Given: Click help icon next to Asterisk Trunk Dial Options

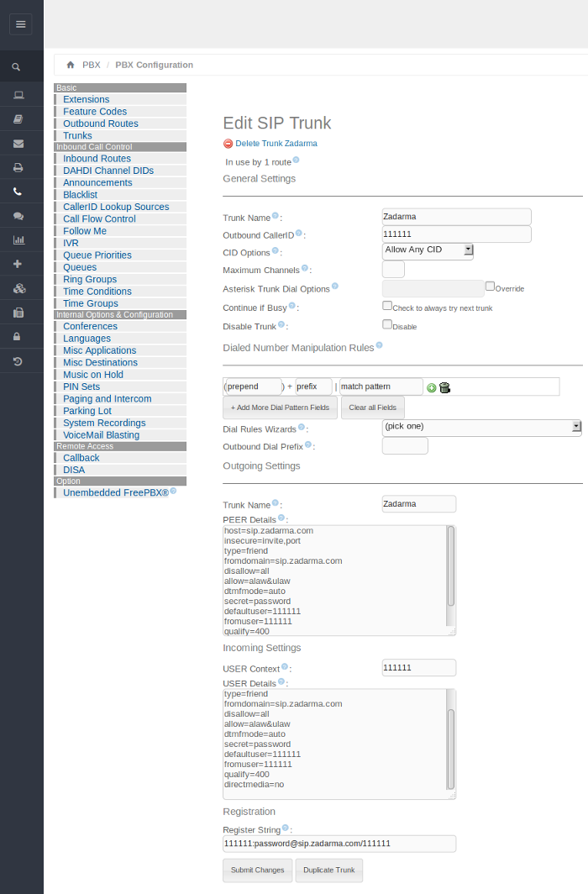Looking at the screenshot, I should [x=335, y=287].
